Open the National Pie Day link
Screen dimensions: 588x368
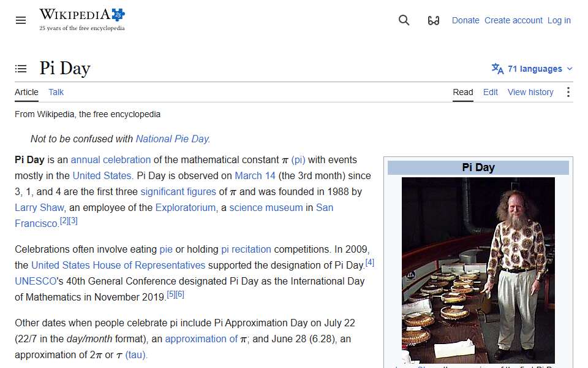click(171, 139)
